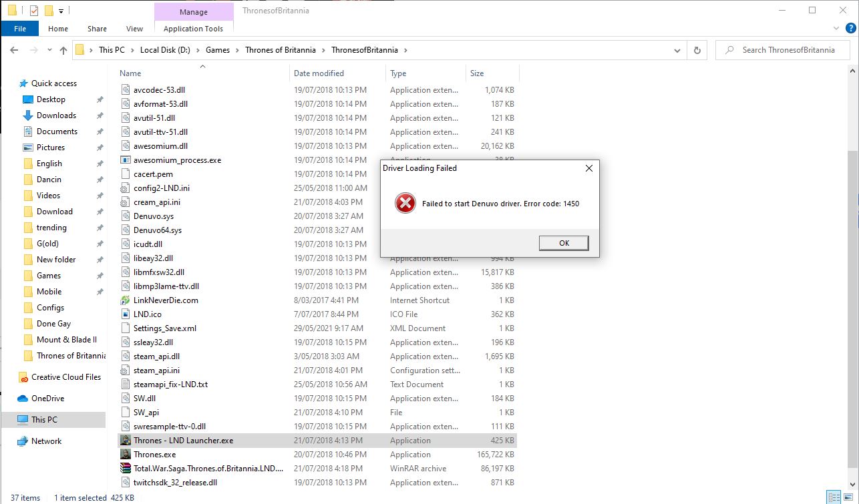Image resolution: width=859 pixels, height=504 pixels.
Task: Click 'This PC' in address breadcrumb
Action: tap(112, 50)
